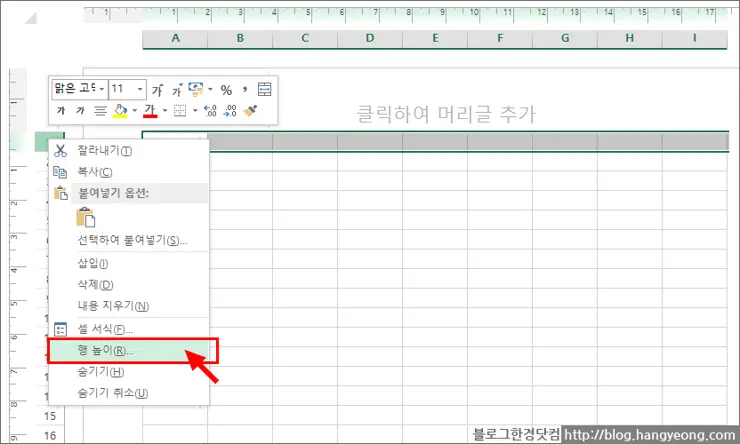Image resolution: width=740 pixels, height=444 pixels.
Task: Choose 숨기기 취소(U) menu item
Action: [x=129, y=393]
